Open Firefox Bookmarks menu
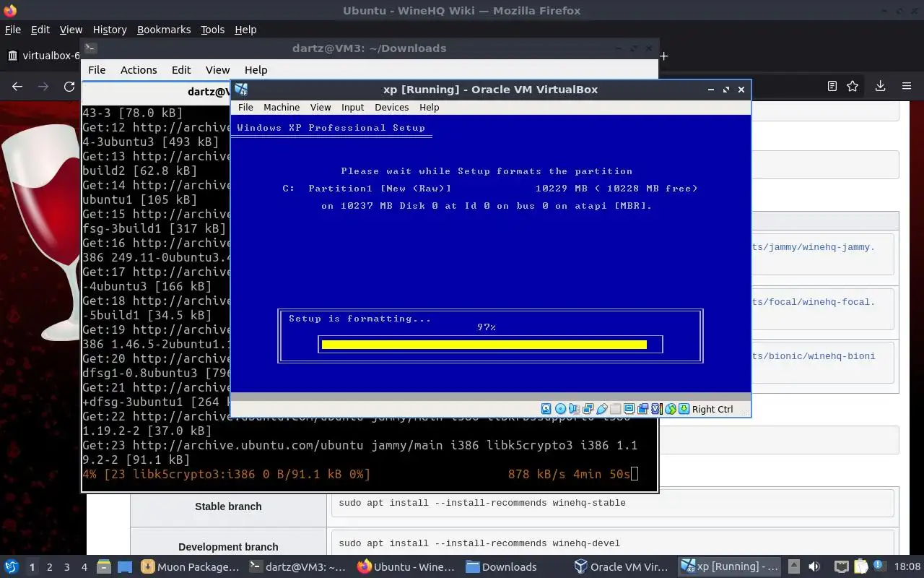Viewport: 924px width, 578px height. tap(164, 30)
